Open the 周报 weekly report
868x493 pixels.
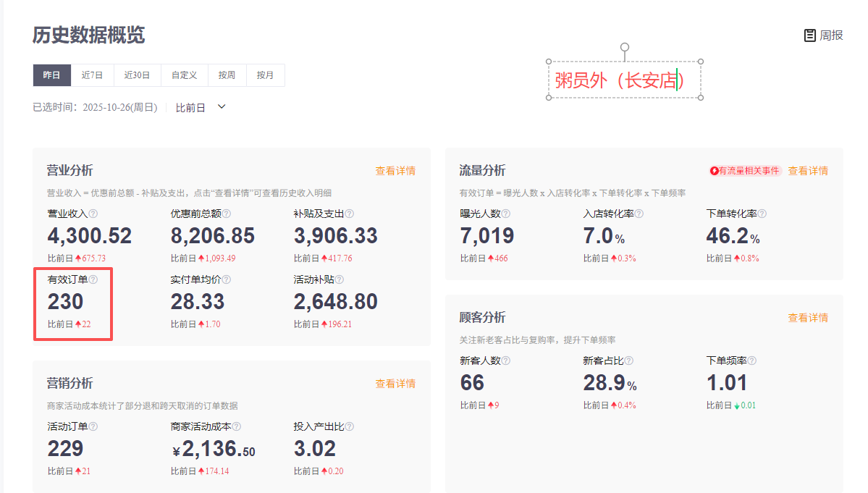[x=824, y=35]
